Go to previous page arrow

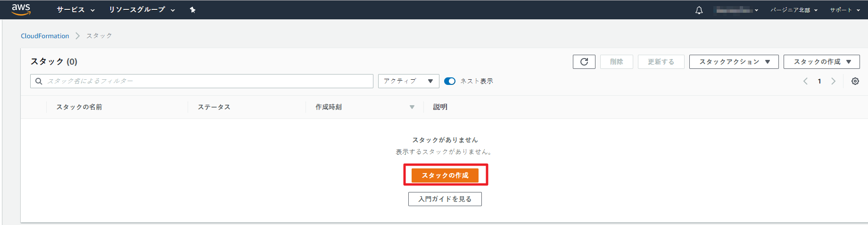(x=805, y=81)
